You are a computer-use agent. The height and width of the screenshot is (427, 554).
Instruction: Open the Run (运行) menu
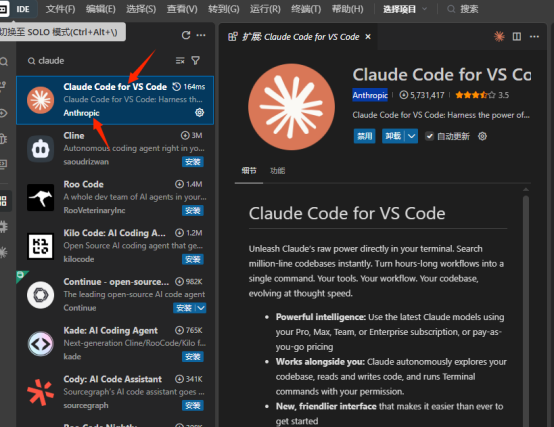pos(265,9)
